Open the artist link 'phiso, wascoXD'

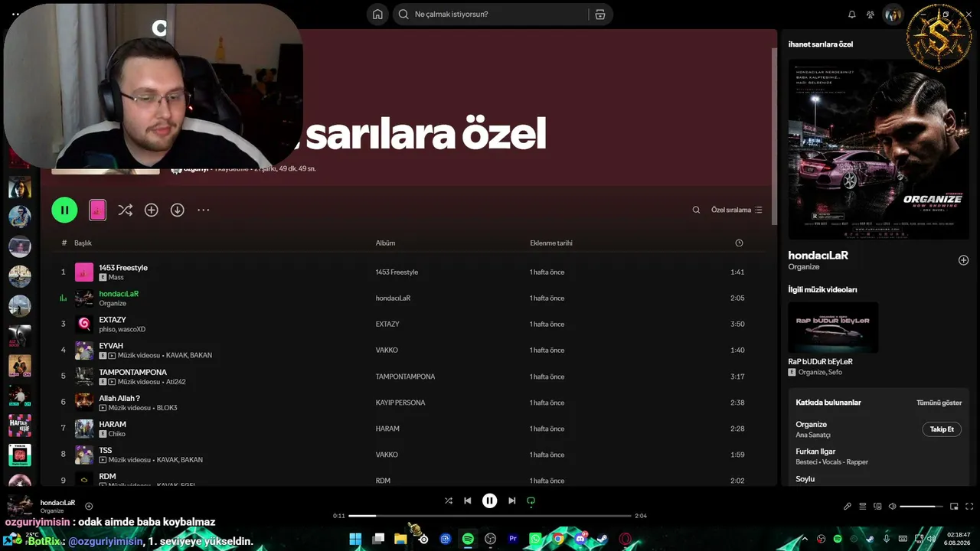pos(122,330)
